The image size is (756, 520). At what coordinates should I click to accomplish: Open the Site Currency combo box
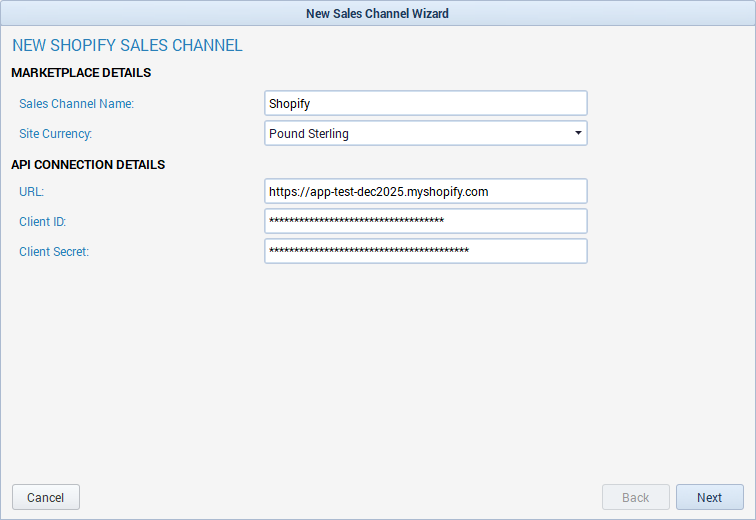tap(425, 133)
